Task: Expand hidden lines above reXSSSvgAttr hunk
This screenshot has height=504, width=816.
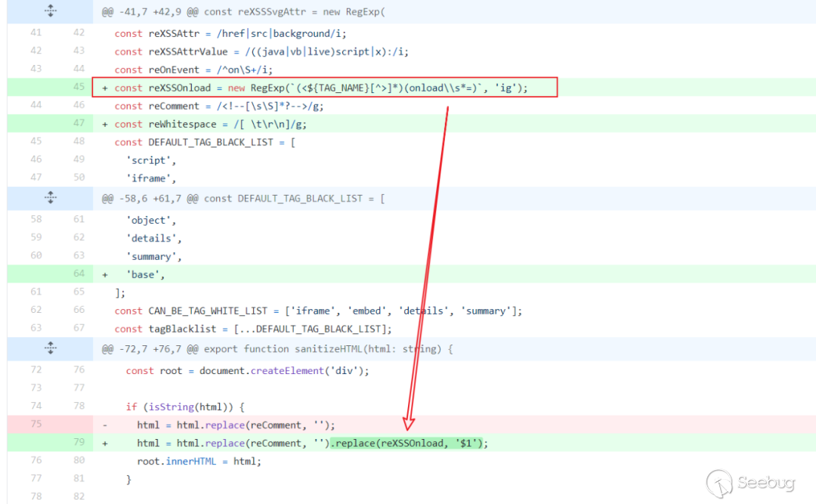Action: [50, 11]
